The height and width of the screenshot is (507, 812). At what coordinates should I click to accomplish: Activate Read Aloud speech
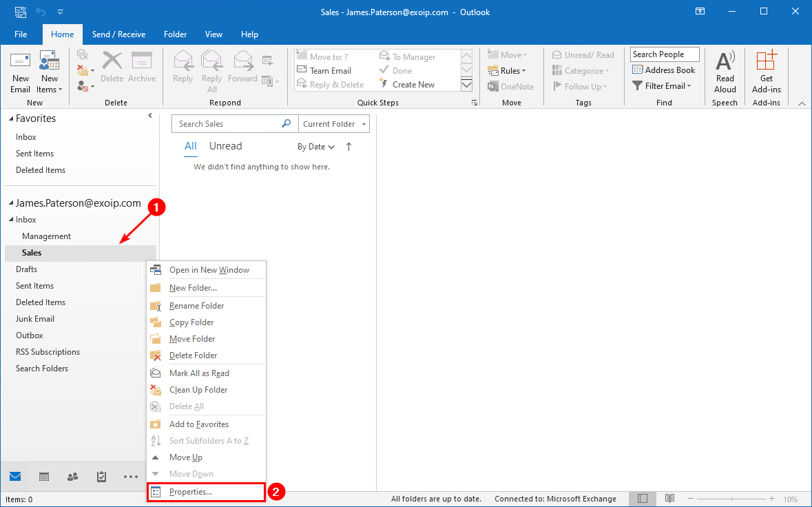[x=725, y=72]
